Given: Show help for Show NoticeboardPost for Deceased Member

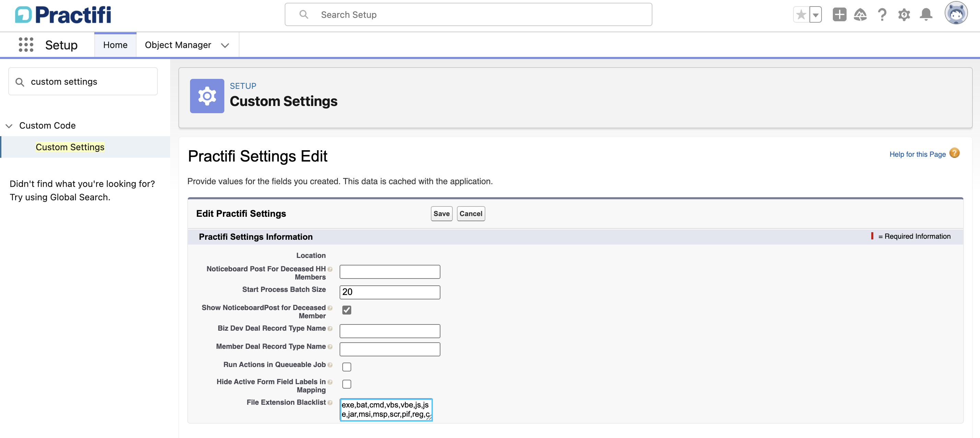Looking at the screenshot, I should pos(330,308).
